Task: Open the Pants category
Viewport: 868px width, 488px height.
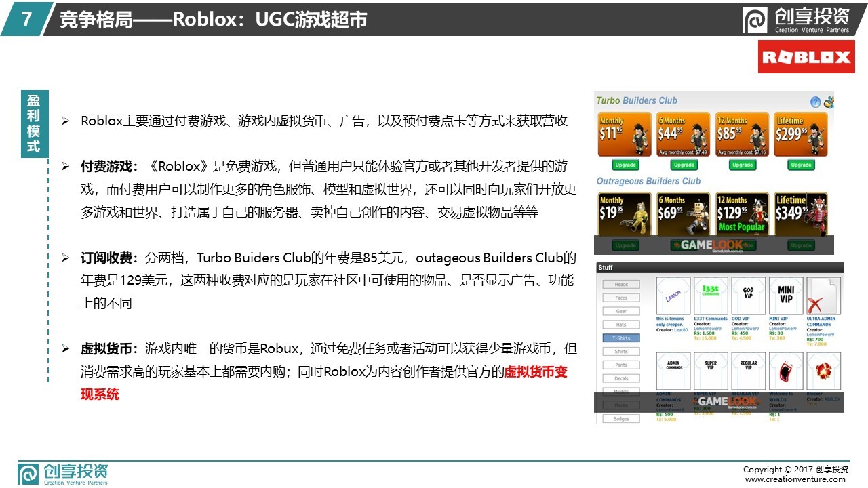Action: 621,365
